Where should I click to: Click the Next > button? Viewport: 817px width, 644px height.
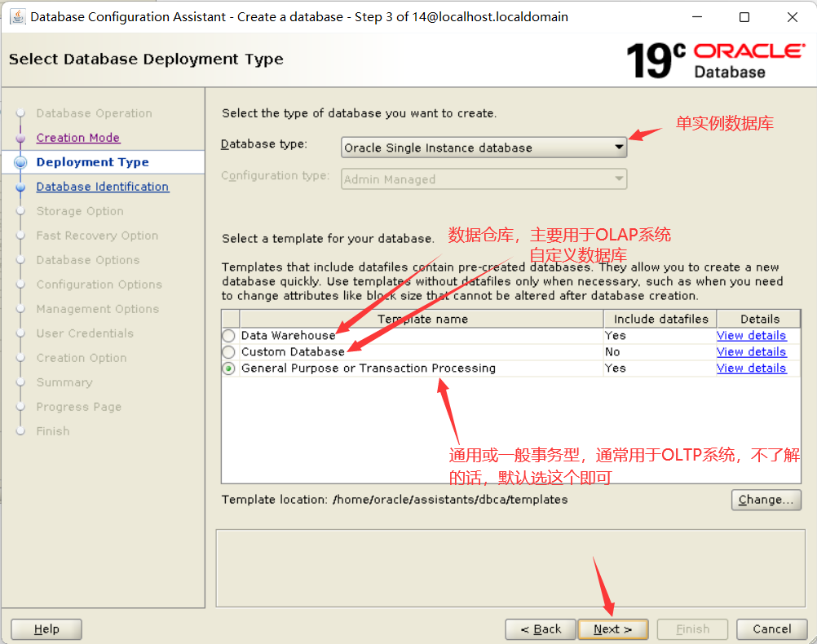coord(613,629)
